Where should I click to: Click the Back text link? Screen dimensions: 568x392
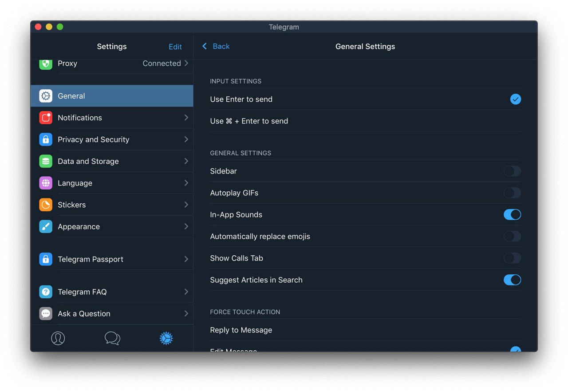[x=221, y=46]
